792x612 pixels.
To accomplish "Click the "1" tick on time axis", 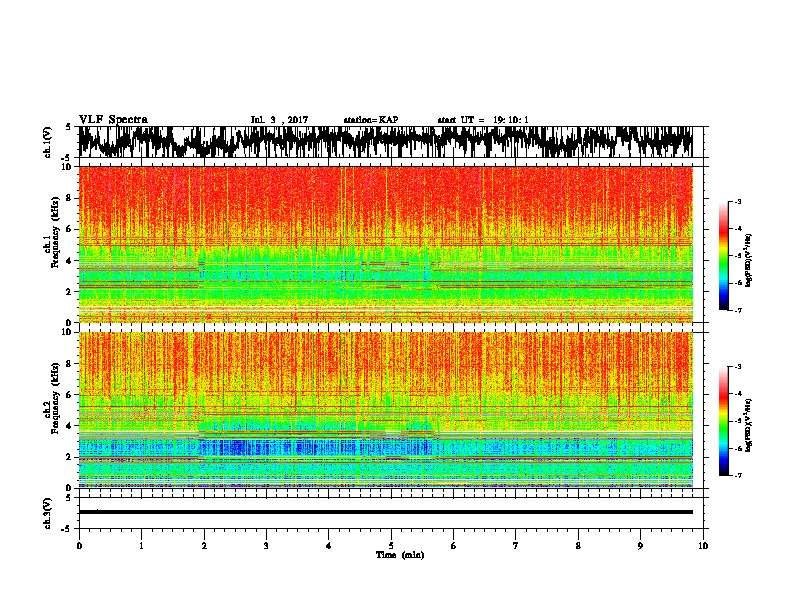I will [x=141, y=546].
